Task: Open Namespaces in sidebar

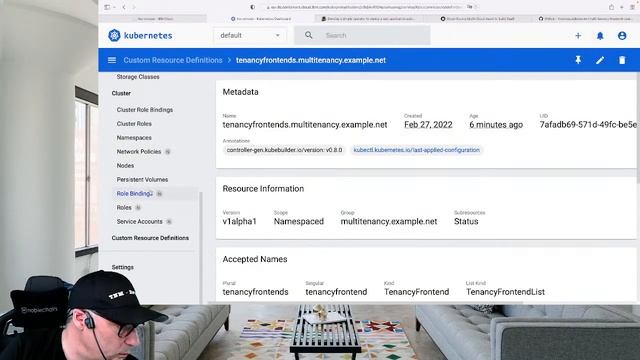Action: click(134, 138)
